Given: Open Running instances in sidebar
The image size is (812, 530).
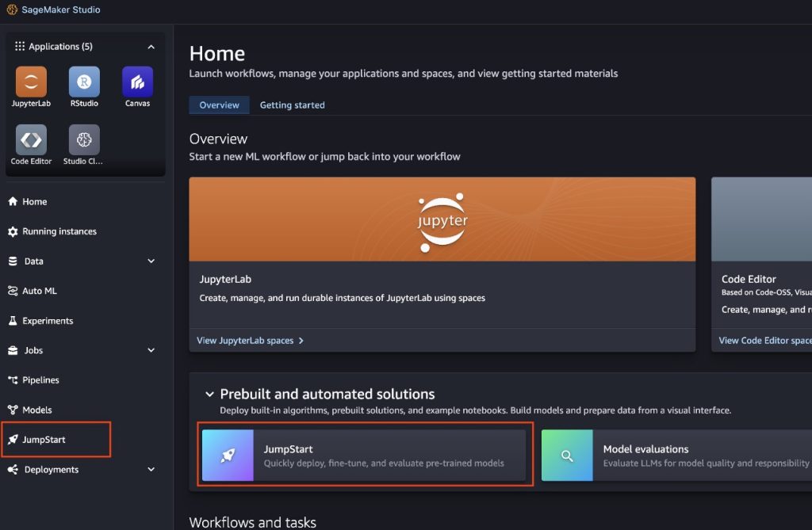Looking at the screenshot, I should tap(59, 231).
